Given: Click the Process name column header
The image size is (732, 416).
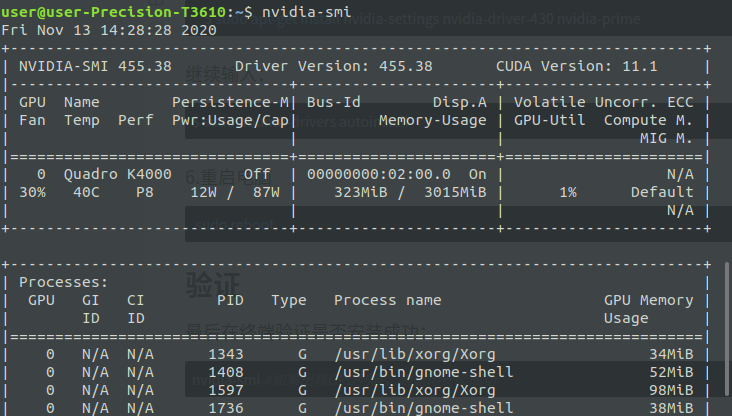Looking at the screenshot, I should tap(387, 300).
